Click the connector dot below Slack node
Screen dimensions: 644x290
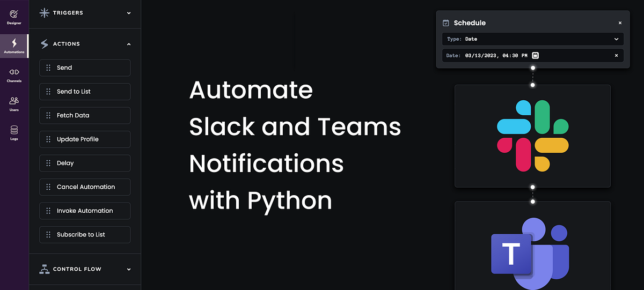[533, 187]
